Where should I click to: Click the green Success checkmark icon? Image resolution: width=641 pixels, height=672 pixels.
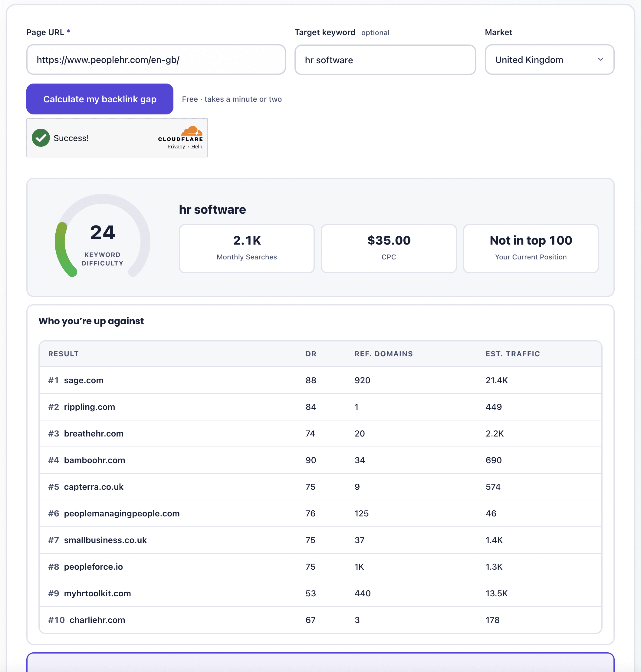pos(41,138)
